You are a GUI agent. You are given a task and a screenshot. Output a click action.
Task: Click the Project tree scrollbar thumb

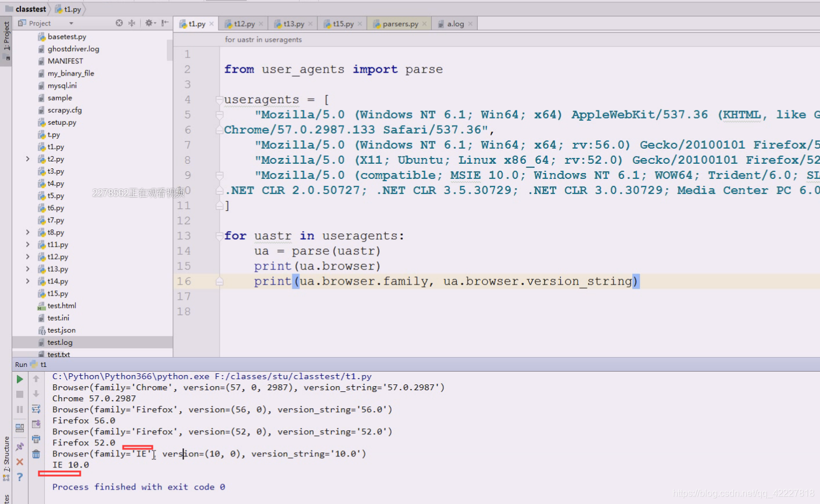tap(170, 50)
